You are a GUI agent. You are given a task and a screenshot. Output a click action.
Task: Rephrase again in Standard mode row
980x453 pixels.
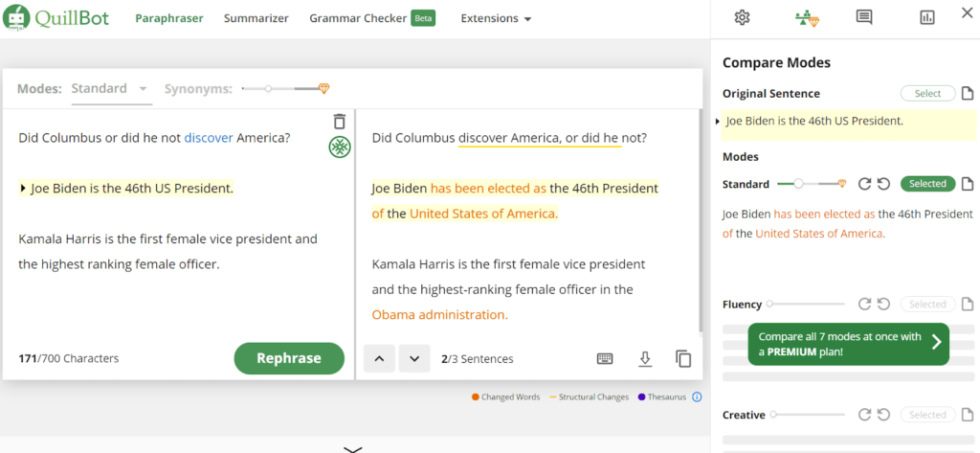(x=864, y=184)
